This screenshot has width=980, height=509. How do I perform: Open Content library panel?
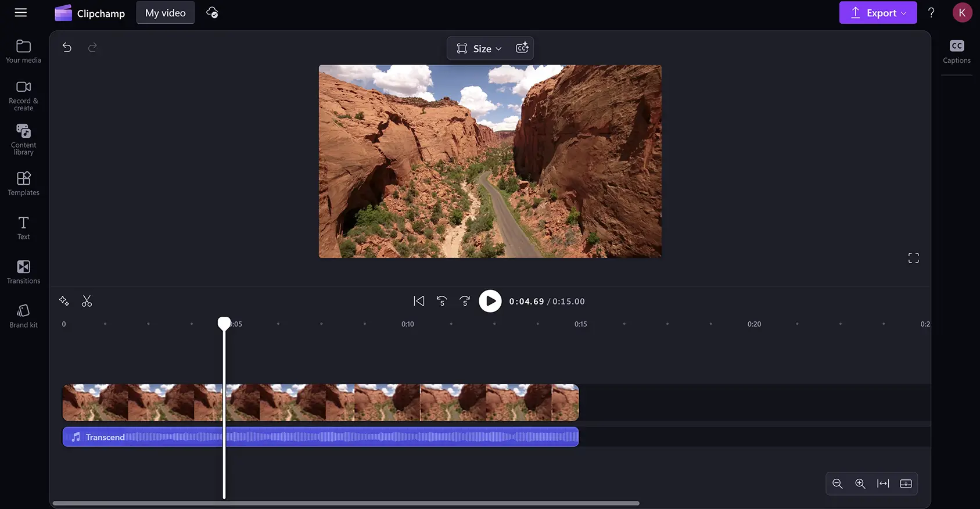coord(24,139)
